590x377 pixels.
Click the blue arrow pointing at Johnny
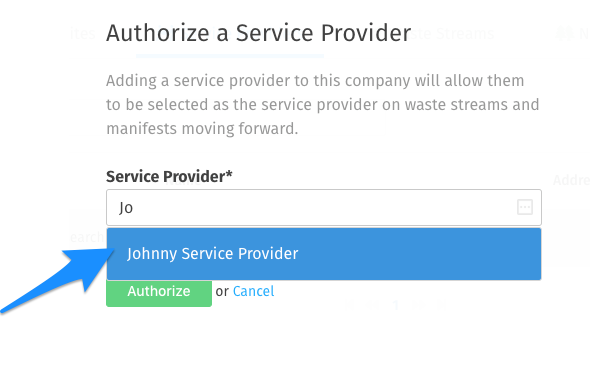pos(56,280)
